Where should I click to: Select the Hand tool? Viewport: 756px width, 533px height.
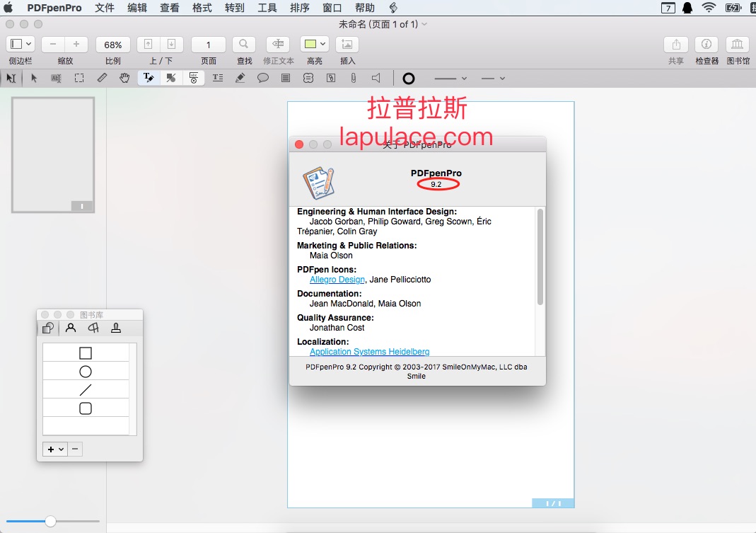pyautogui.click(x=124, y=78)
